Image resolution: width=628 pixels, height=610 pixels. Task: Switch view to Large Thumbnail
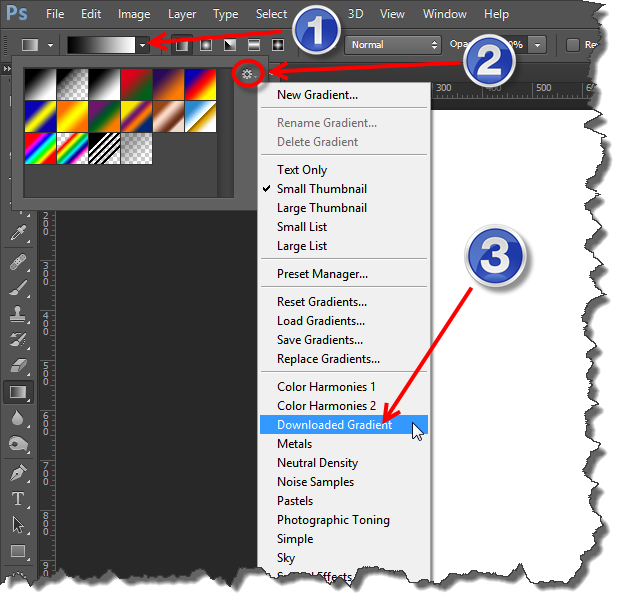click(x=321, y=208)
